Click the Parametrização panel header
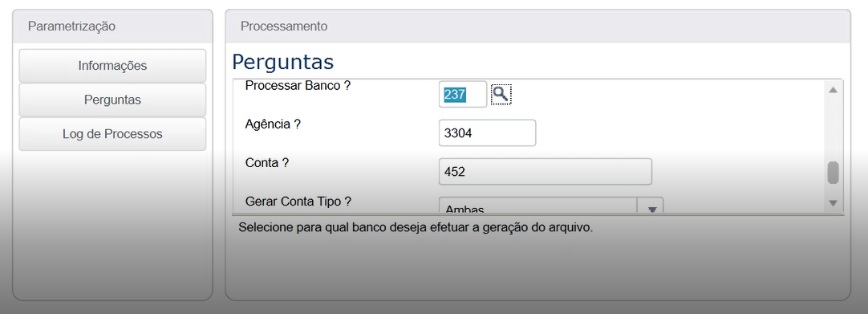The height and width of the screenshot is (314, 868). pyautogui.click(x=112, y=27)
